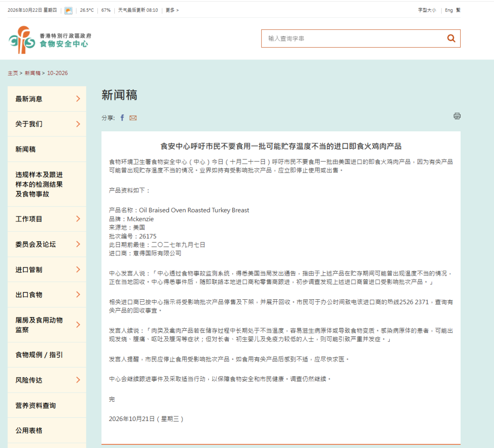
Task: Click 天气最后更新 08:10 text
Action: point(138,10)
